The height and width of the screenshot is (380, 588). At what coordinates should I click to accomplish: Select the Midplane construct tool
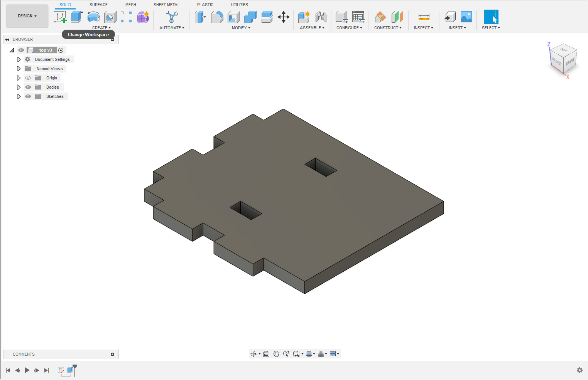pyautogui.click(x=397, y=17)
